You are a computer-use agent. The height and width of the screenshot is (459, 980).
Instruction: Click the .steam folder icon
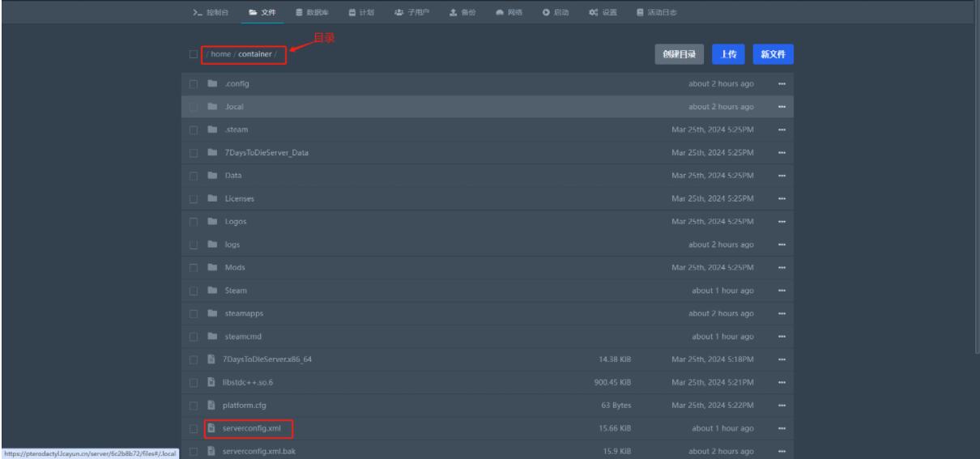pyautogui.click(x=212, y=130)
